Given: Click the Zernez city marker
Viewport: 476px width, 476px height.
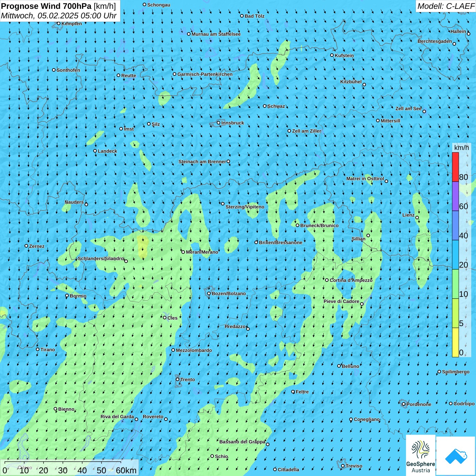Looking at the screenshot, I should [27, 246].
